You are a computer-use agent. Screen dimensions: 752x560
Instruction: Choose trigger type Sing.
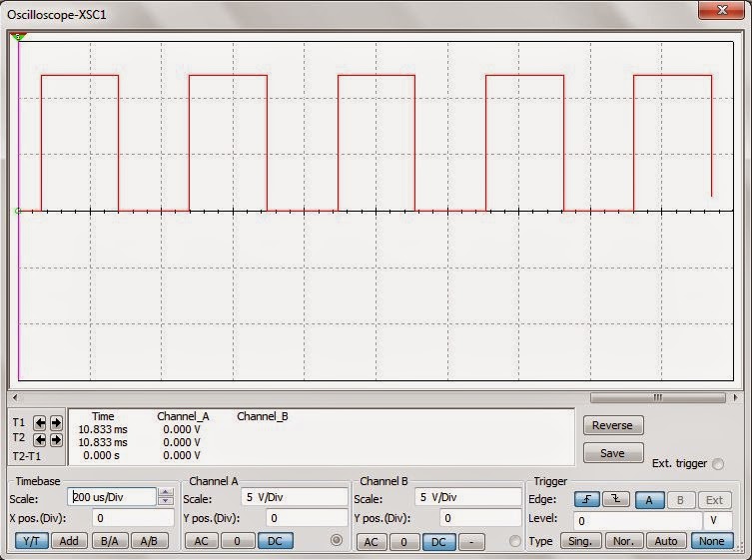pyautogui.click(x=579, y=541)
